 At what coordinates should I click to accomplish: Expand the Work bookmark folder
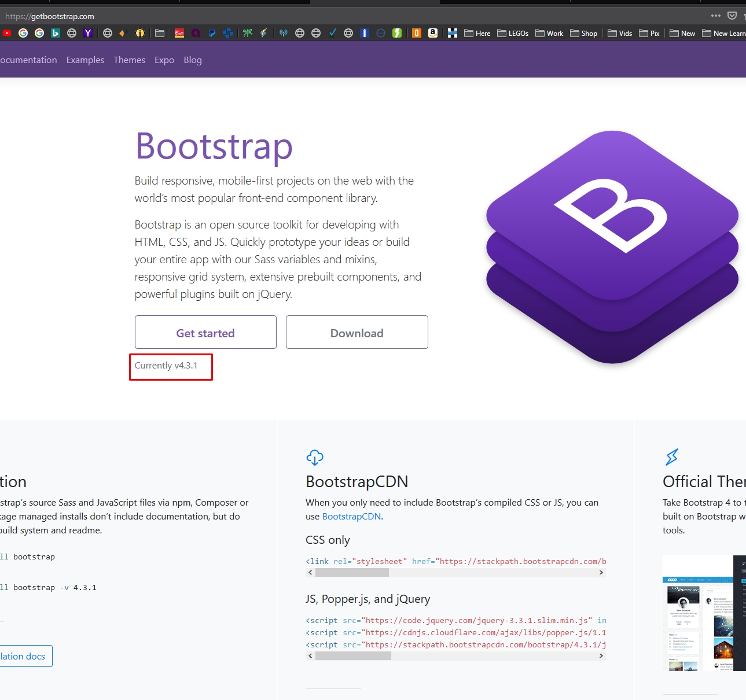point(549,33)
